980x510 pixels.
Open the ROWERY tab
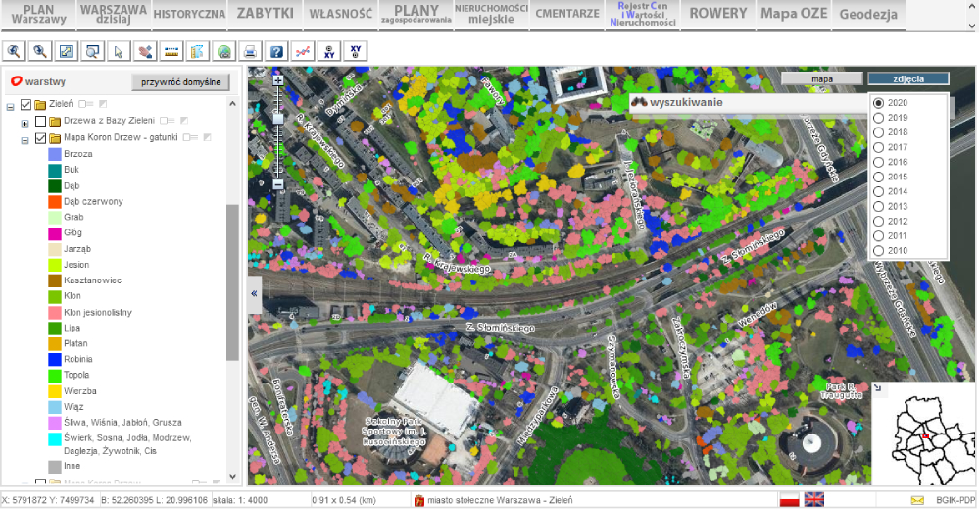[x=718, y=15]
